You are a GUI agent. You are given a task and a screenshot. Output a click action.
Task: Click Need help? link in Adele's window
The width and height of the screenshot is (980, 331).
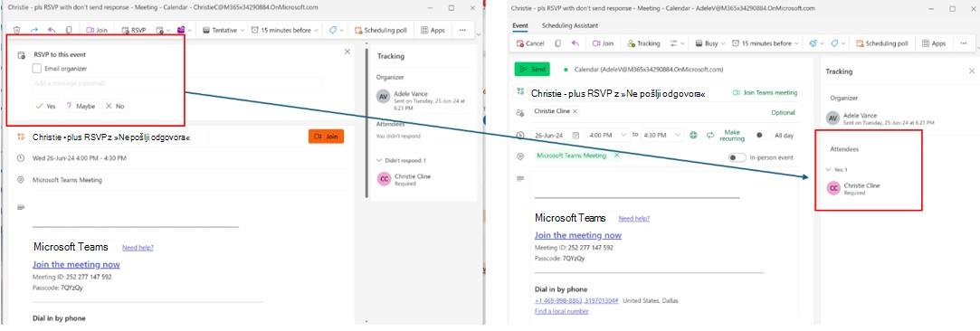(633, 219)
